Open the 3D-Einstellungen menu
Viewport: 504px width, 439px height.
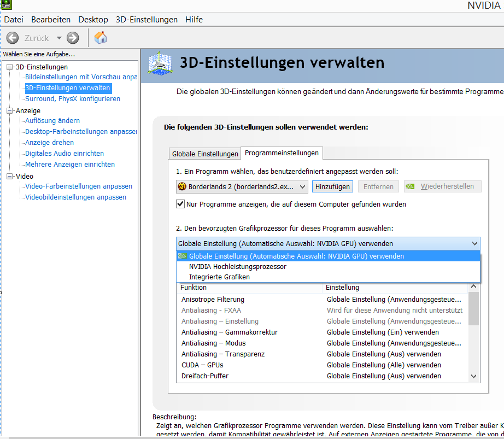pos(146,20)
